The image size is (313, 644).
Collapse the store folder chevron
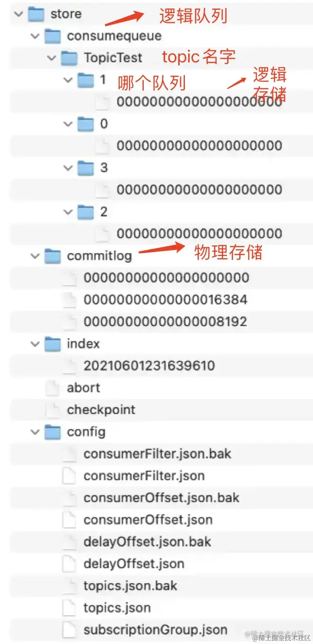point(18,14)
